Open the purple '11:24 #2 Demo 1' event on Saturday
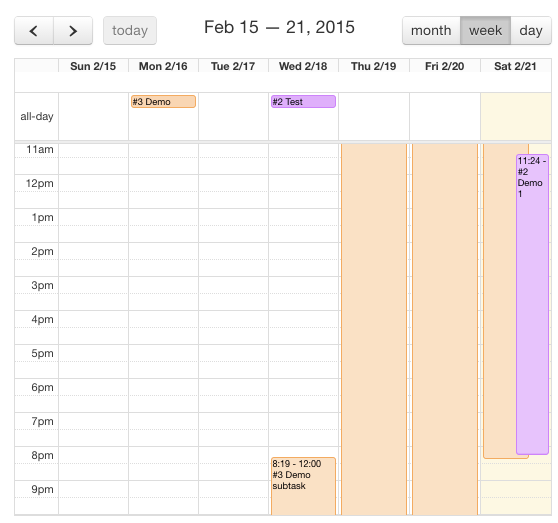This screenshot has height=523, width=558. pyautogui.click(x=532, y=304)
